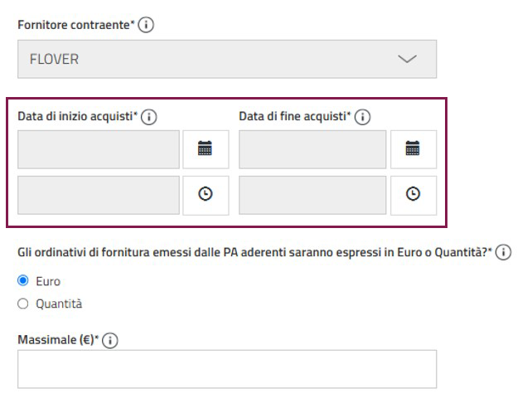Viewport: 532px width, 413px height.
Task: Click the clock icon for purchase start time
Action: (206, 195)
